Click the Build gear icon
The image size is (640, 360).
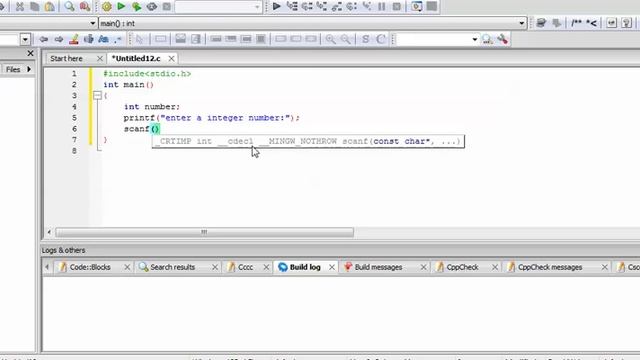[107, 7]
